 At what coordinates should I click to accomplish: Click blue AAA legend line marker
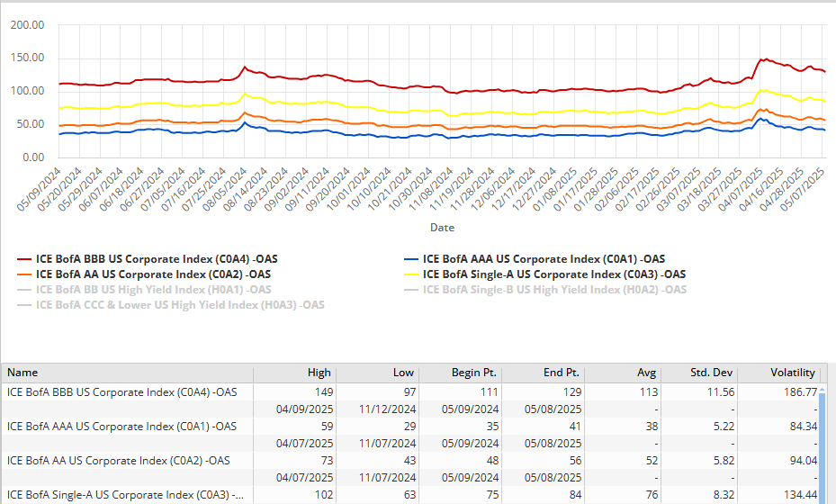[x=411, y=260]
